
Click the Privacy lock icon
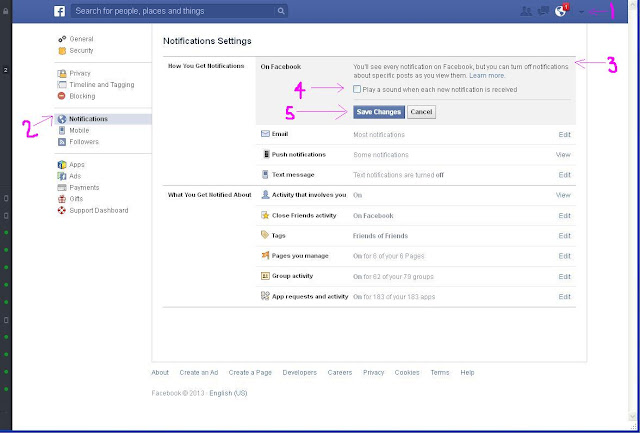pyautogui.click(x=62, y=73)
